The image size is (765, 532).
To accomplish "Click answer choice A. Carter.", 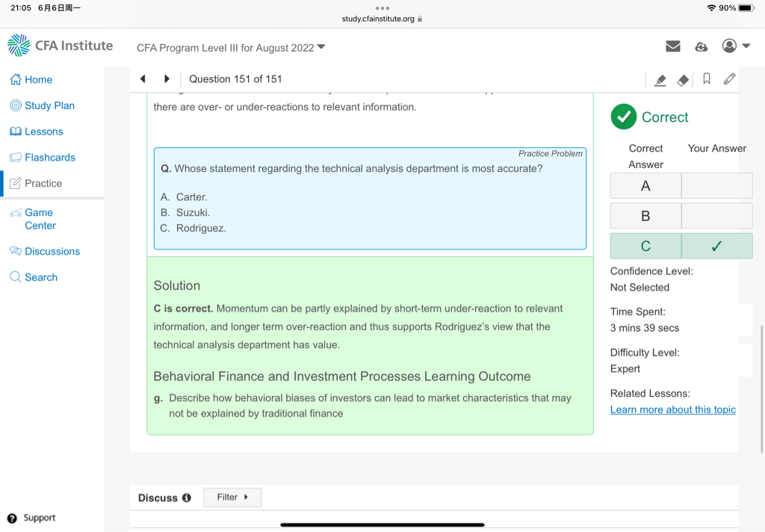I will click(184, 197).
